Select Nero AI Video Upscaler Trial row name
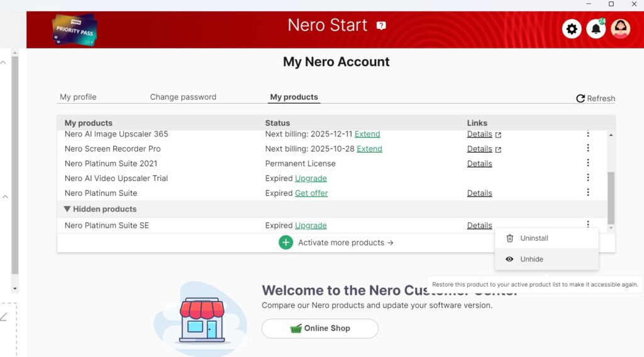This screenshot has height=357, width=644. tap(116, 178)
